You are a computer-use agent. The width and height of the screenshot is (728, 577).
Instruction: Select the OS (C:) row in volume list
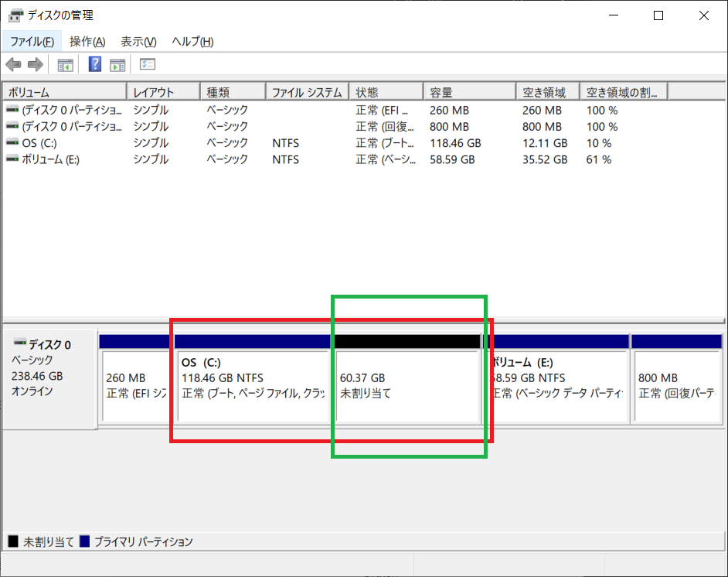click(363, 143)
